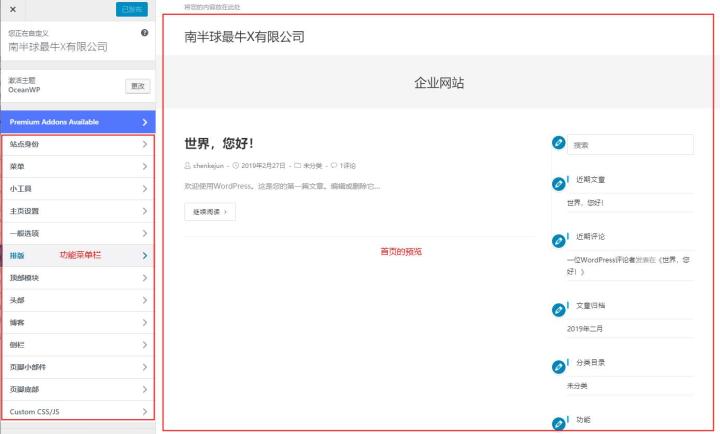The width and height of the screenshot is (720, 434).
Task: Expand 一般选项 using its chevron arrow
Action: (x=145, y=233)
